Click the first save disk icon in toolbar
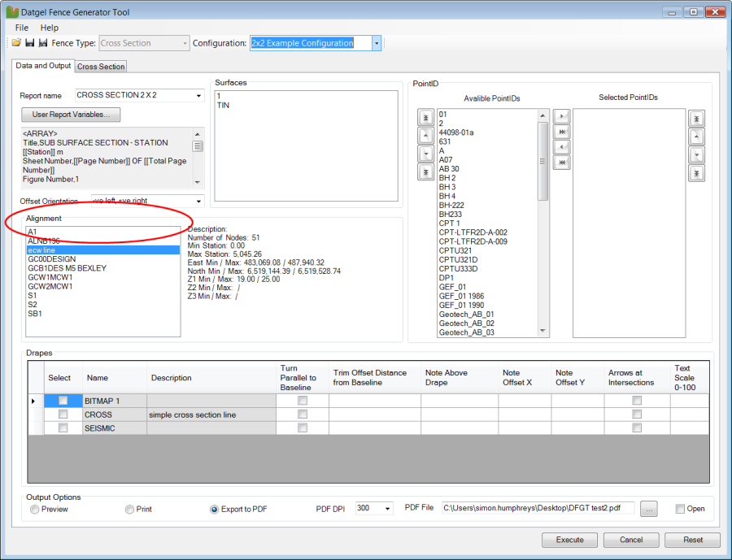 [x=30, y=43]
